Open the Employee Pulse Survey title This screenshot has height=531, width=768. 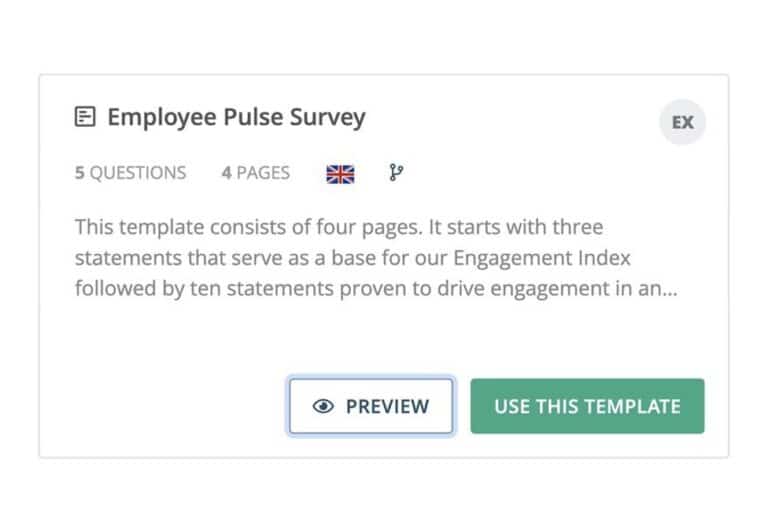coord(237,118)
